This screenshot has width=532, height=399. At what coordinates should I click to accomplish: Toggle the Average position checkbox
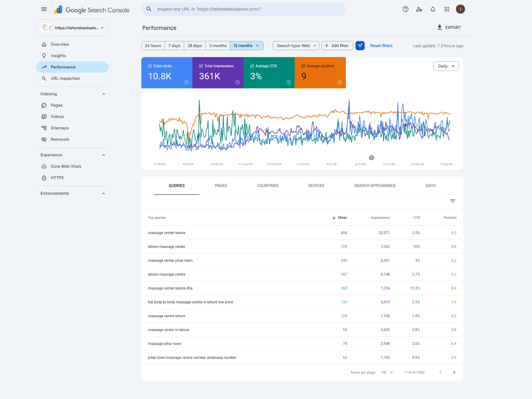(303, 66)
